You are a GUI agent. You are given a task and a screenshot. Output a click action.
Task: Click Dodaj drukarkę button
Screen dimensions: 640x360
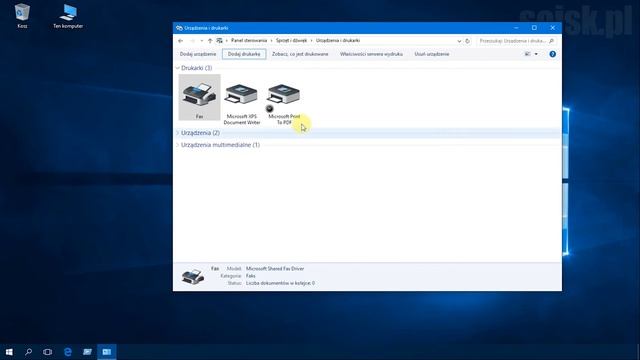coord(244,54)
